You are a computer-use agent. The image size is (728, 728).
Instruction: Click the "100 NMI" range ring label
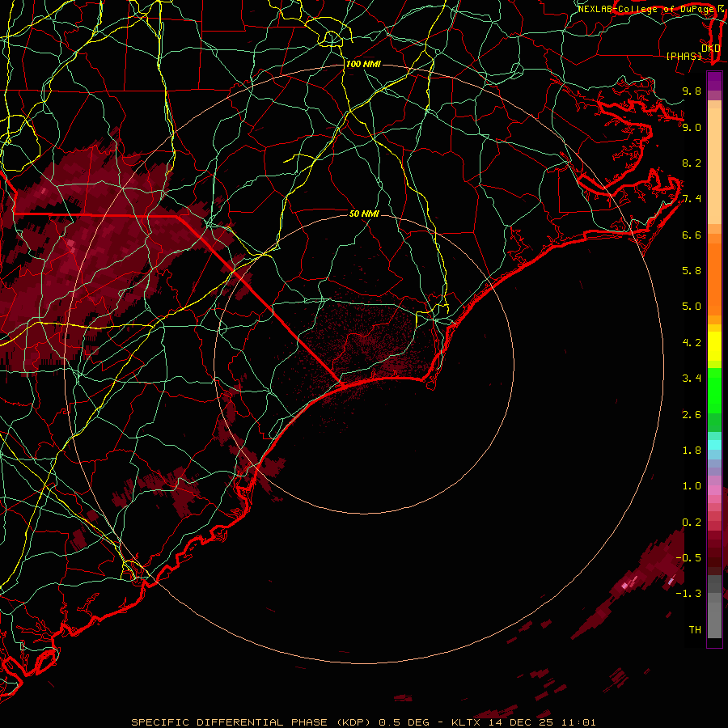click(x=363, y=64)
